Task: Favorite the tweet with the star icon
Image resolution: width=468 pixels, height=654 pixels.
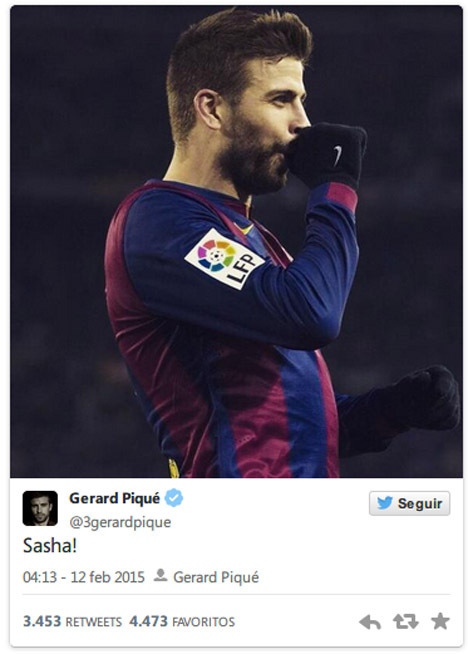Action: (x=440, y=621)
